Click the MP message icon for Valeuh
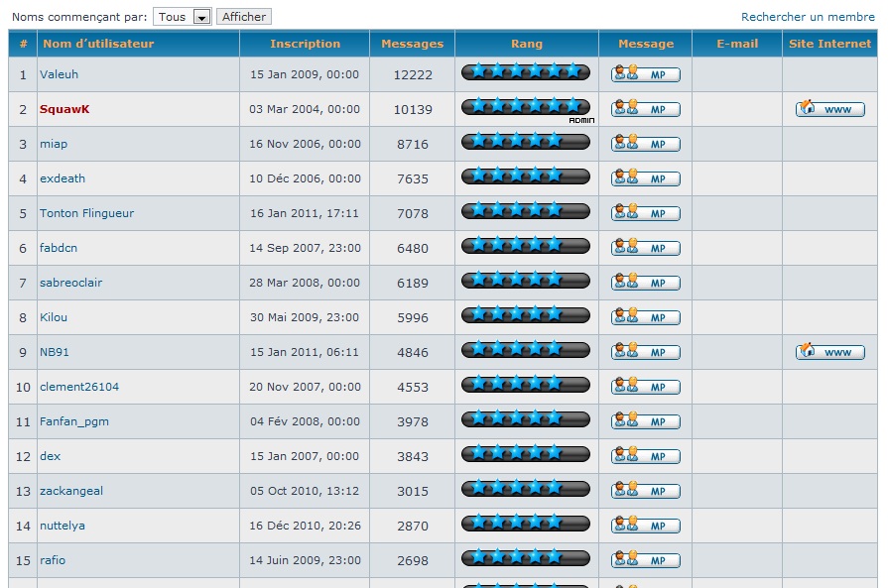 coord(646,74)
